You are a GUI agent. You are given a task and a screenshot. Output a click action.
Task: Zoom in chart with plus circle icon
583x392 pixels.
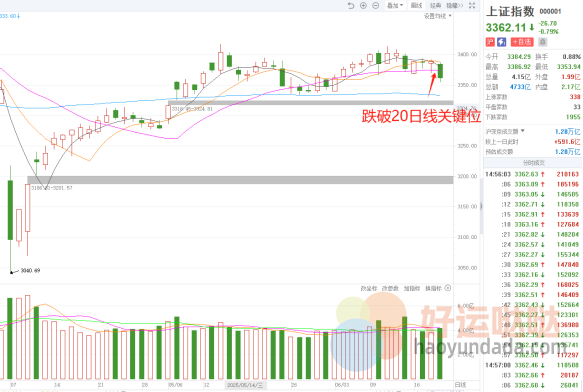pyautogui.click(x=363, y=6)
